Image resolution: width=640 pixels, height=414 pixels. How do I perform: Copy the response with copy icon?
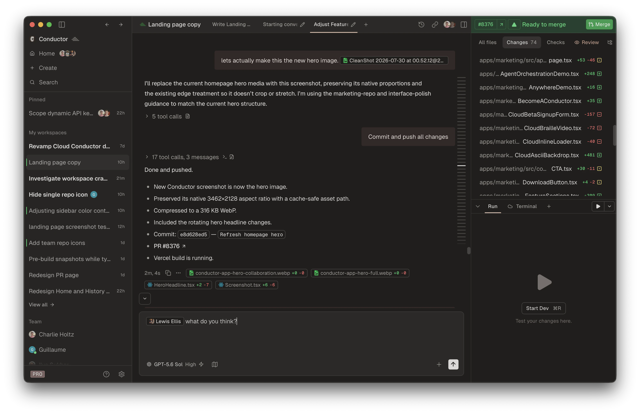pyautogui.click(x=168, y=273)
